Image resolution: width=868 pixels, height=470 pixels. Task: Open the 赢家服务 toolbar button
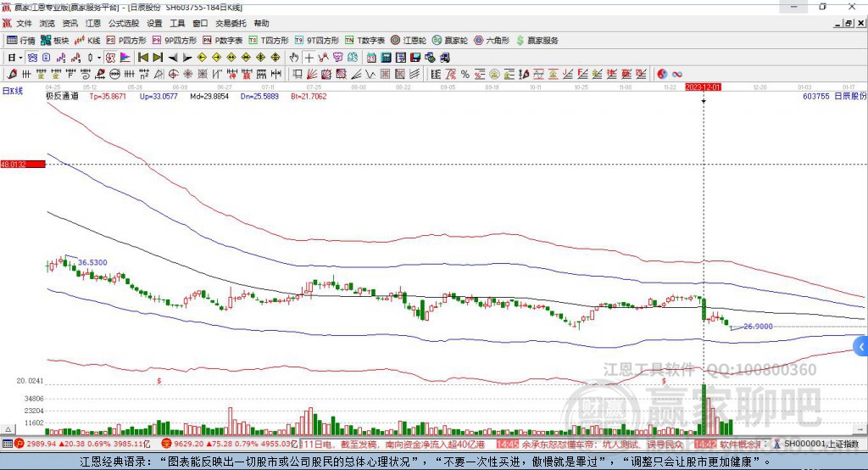click(x=537, y=40)
